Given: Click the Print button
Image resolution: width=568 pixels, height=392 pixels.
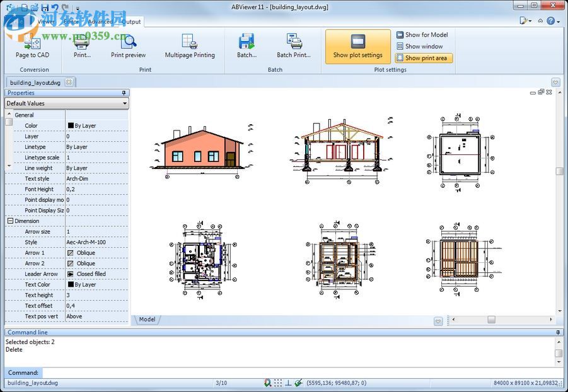Looking at the screenshot, I should 81,45.
